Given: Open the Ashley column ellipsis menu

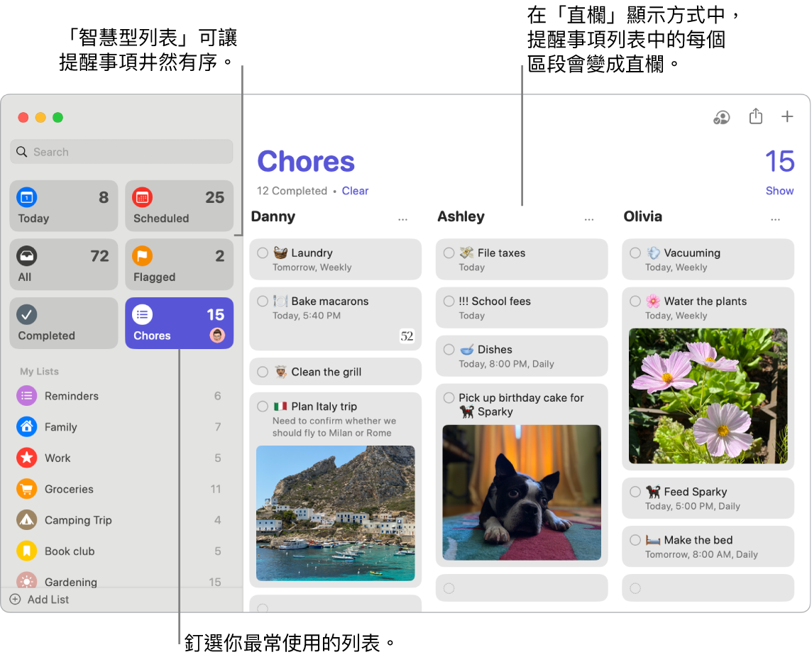Looking at the screenshot, I should click(589, 220).
